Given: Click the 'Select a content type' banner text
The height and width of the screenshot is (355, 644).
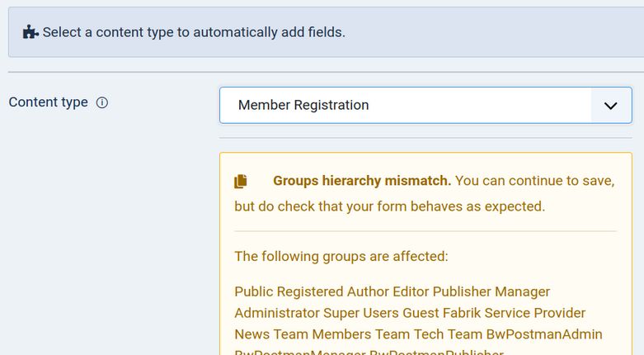Looking at the screenshot, I should point(194,33).
